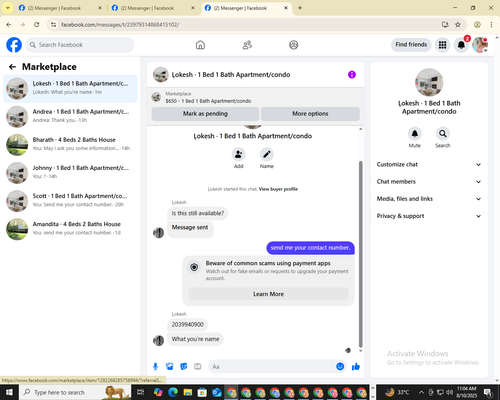Bookmark this tab star icon
This screenshot has width=500, height=400.
point(458,25)
